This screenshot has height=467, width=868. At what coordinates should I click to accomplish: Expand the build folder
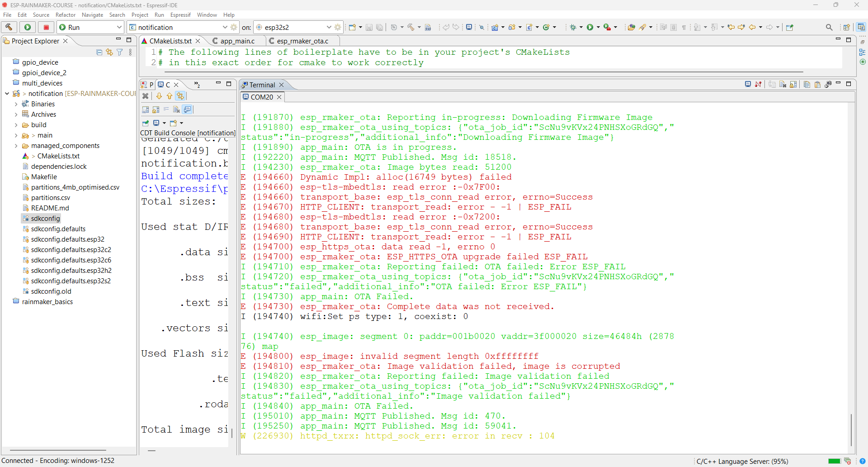click(x=16, y=125)
